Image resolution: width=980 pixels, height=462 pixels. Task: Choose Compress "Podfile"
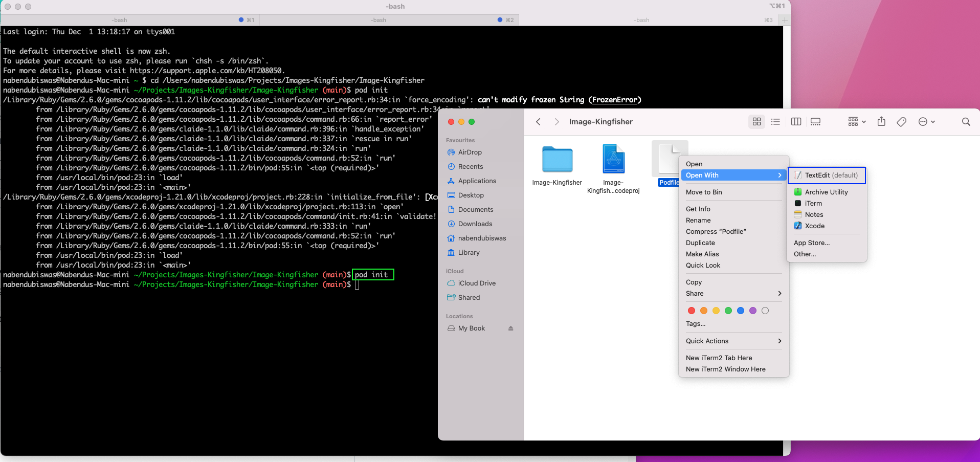click(733, 232)
